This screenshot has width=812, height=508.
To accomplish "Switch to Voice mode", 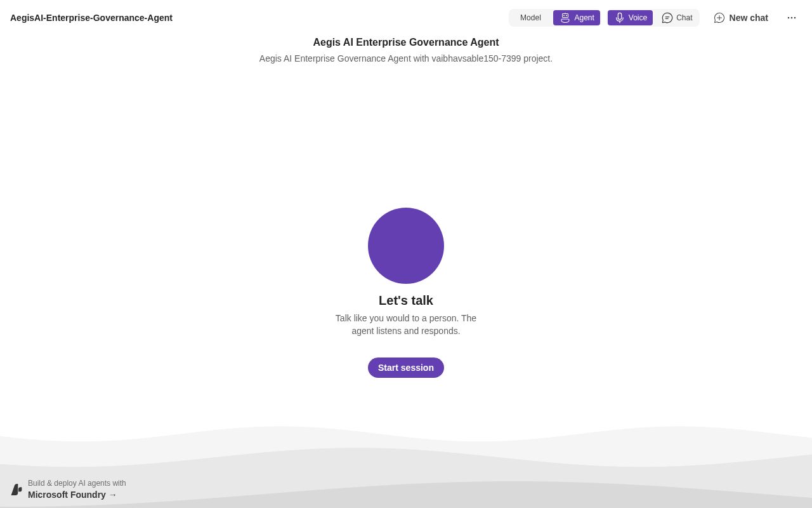I will (x=630, y=18).
